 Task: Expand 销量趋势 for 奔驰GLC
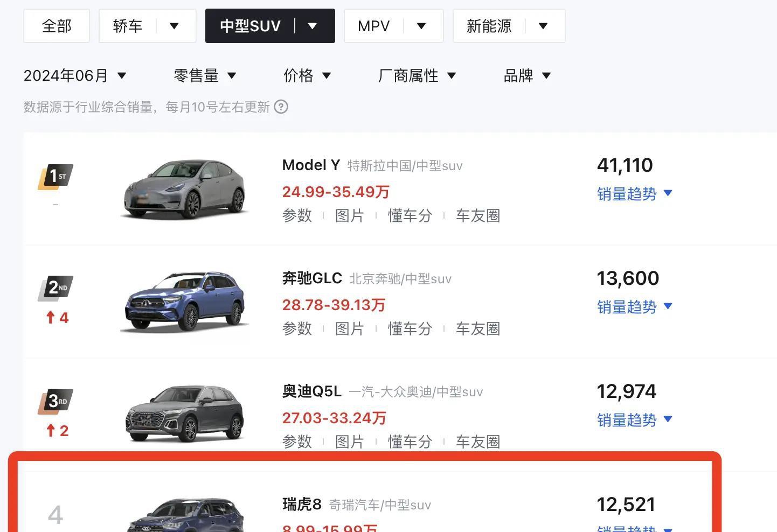click(x=635, y=307)
